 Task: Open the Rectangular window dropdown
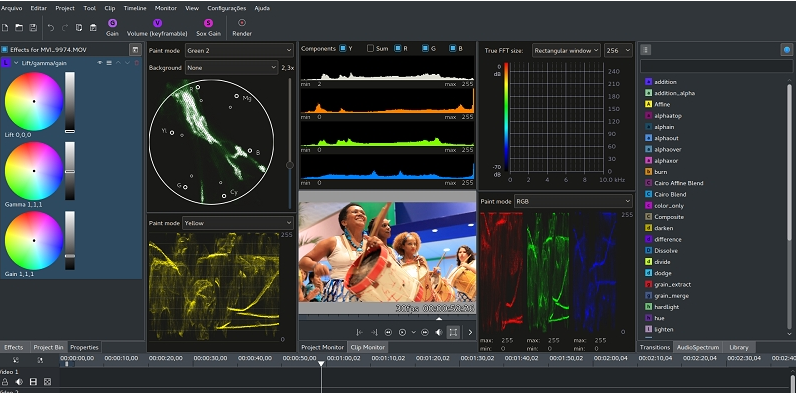coord(566,50)
